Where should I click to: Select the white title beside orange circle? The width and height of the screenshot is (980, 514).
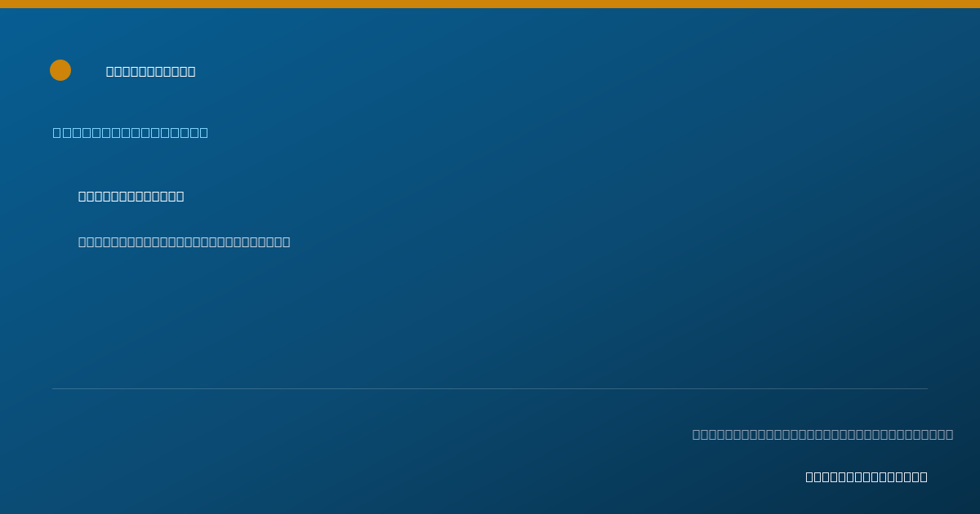click(x=151, y=72)
